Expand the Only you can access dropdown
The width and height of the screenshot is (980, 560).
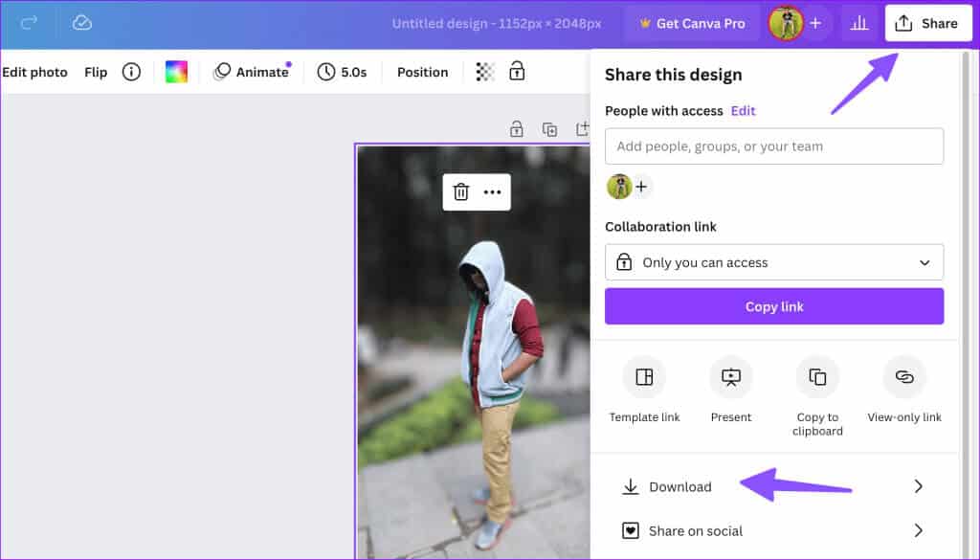click(x=774, y=262)
